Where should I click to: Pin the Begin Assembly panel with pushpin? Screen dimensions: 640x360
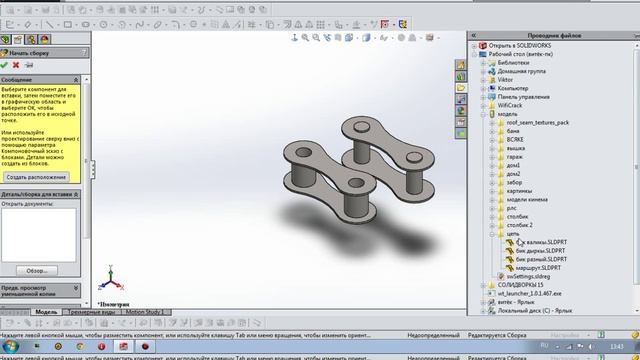pos(29,65)
